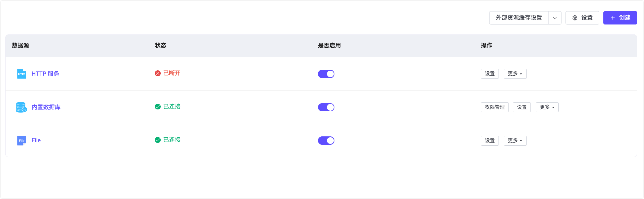Disable the HTTP 服务 data source toggle

point(326,74)
